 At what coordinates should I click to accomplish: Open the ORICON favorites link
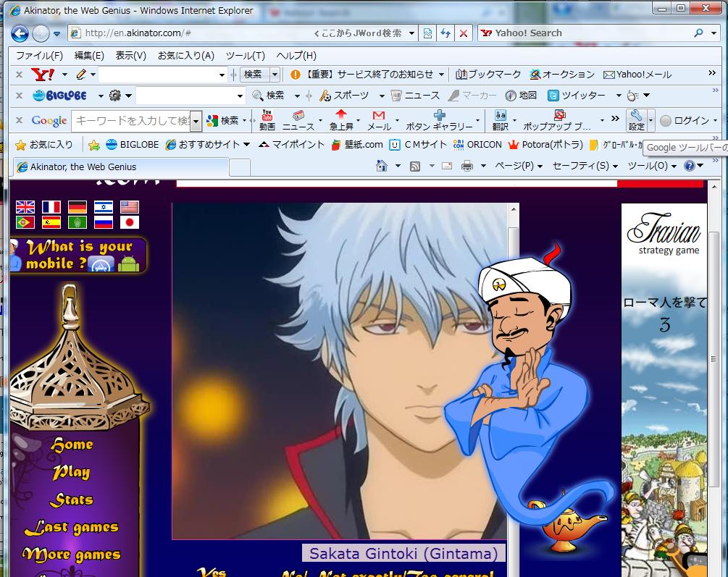pyautogui.click(x=478, y=145)
